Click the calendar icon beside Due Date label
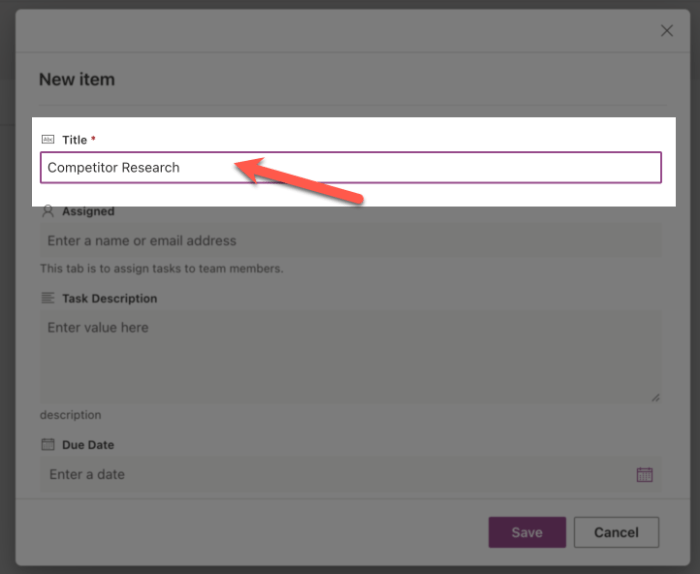 click(x=48, y=445)
